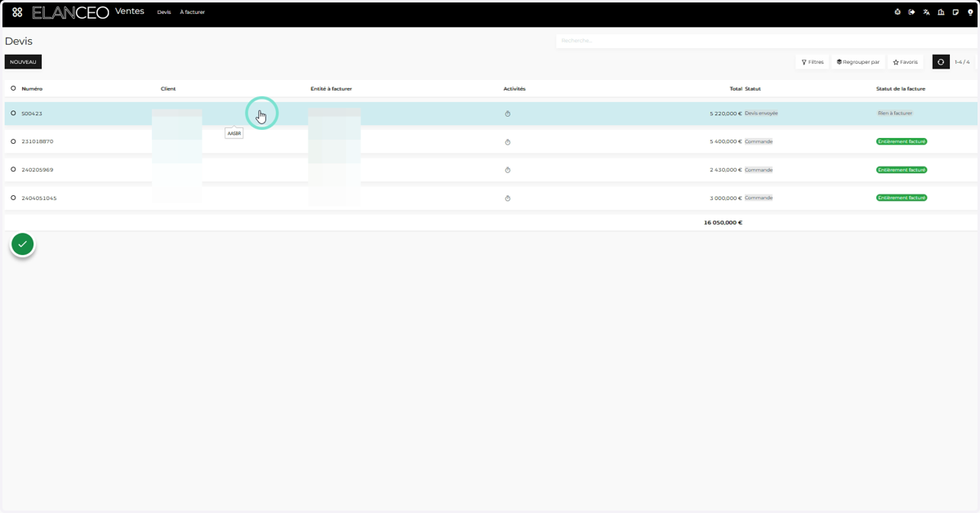Open the language translation icon
Image resolution: width=980 pixels, height=513 pixels.
click(927, 12)
